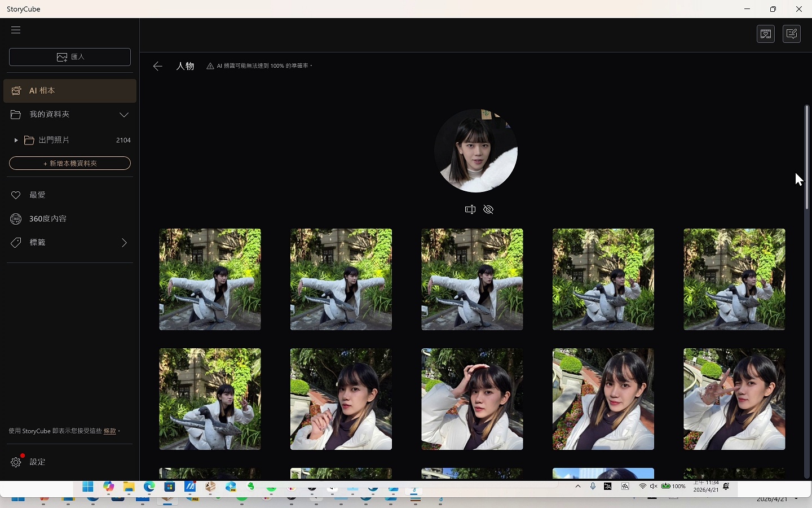The height and width of the screenshot is (508, 812).
Task: Toggle hide this person eye icon
Action: tap(488, 209)
